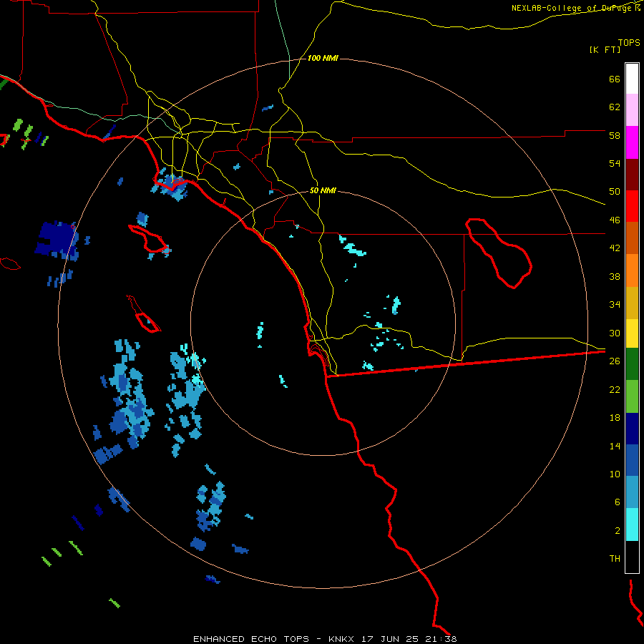644x644 pixels.
Task: Click the "34" legend value
Action: pos(615,305)
